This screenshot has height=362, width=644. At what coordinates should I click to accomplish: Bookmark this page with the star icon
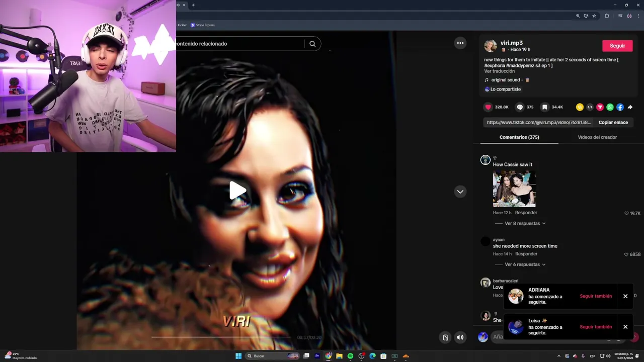[x=594, y=16]
